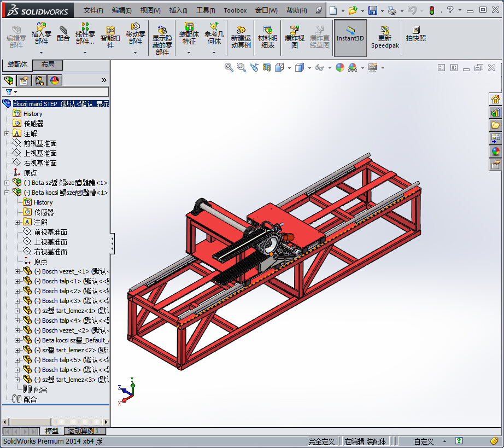Expand Bosch vezet_<1> component

tap(17, 271)
